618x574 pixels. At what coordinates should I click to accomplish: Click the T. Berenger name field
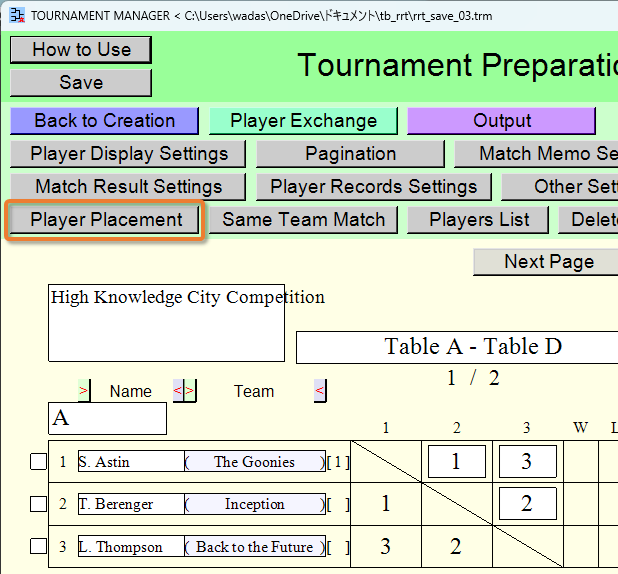pos(131,504)
